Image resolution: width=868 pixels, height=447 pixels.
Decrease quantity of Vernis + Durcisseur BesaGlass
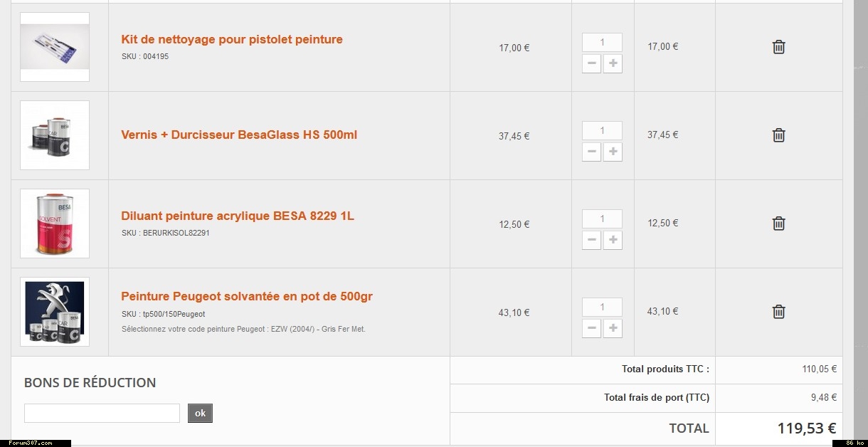pos(591,152)
